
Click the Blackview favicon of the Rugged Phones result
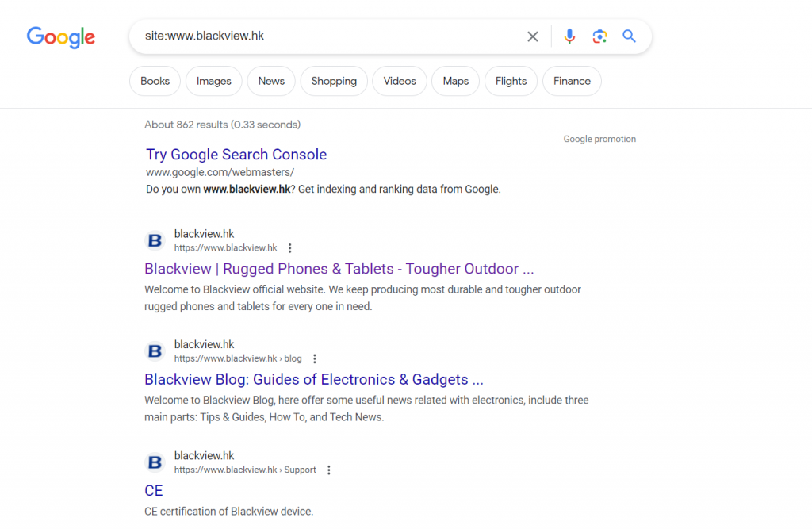[155, 240]
